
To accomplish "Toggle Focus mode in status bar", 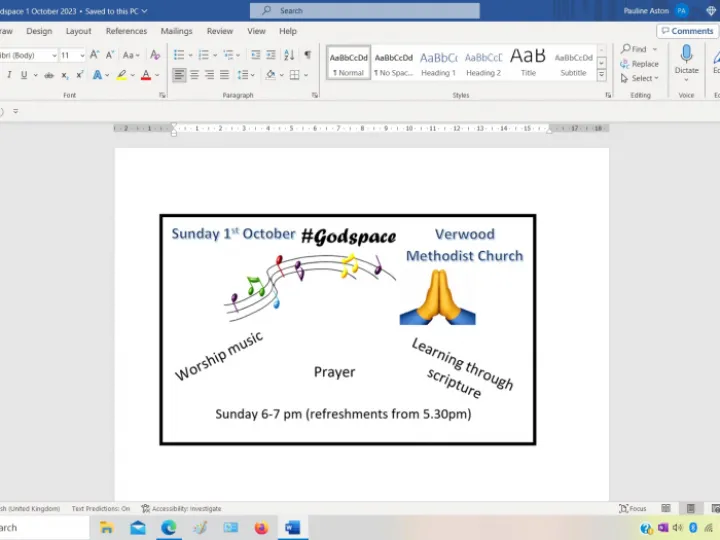I will point(632,509).
